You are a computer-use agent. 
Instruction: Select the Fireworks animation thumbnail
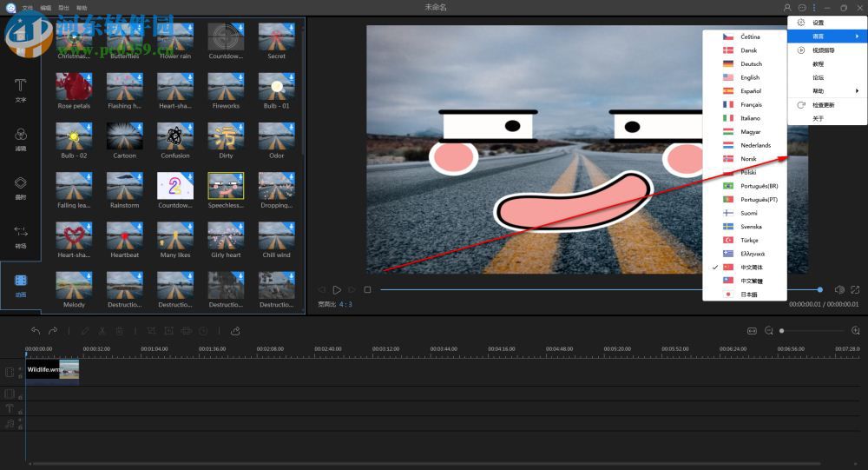tap(226, 88)
